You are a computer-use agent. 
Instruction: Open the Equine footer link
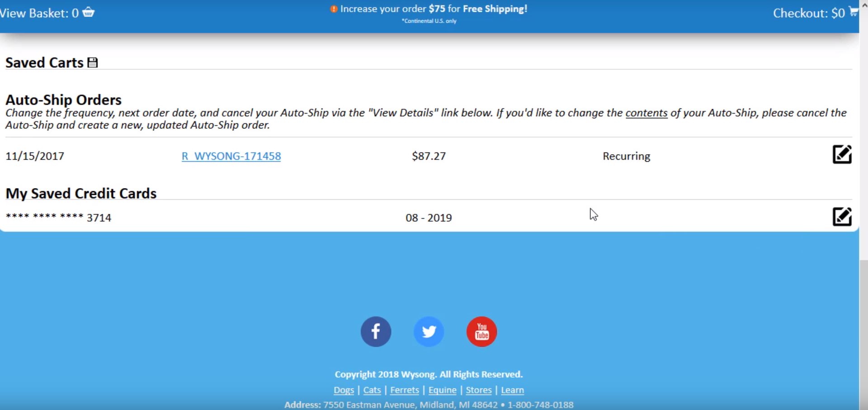point(442,390)
